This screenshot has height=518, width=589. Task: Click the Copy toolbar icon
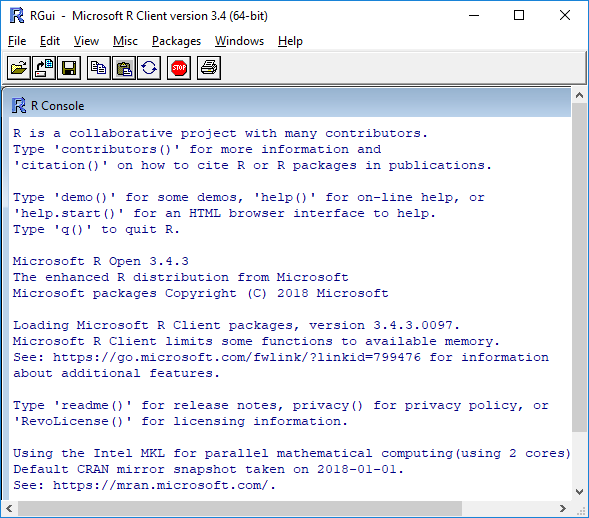point(99,68)
